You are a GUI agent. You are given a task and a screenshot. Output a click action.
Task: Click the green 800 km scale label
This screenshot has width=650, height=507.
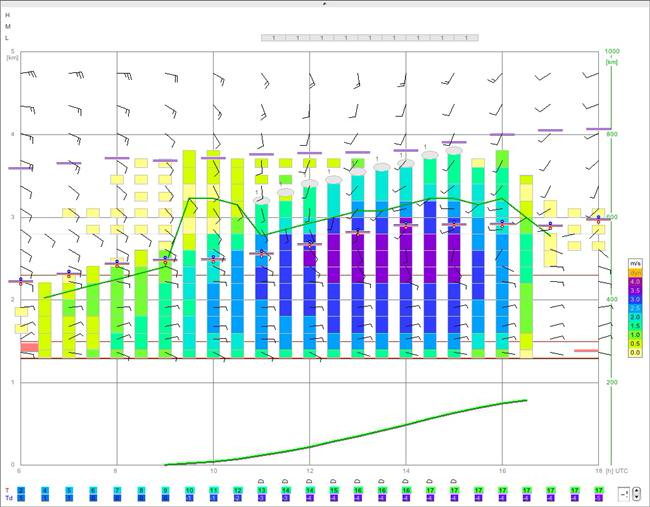(x=612, y=134)
